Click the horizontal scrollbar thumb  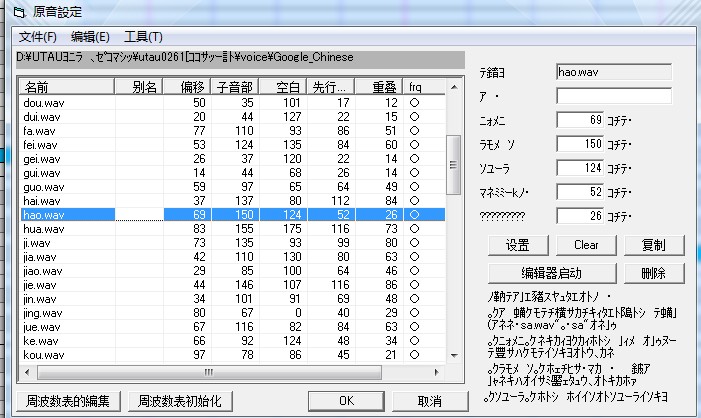click(209, 372)
